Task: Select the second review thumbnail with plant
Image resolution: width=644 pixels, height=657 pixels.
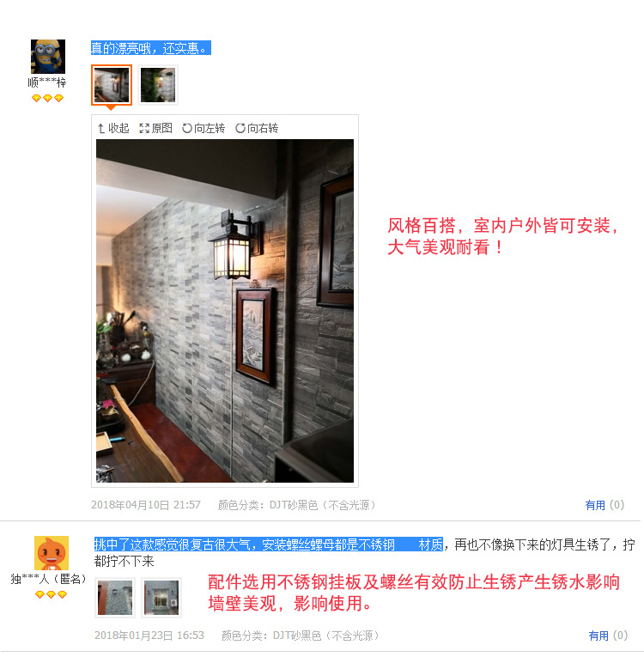Action: click(x=158, y=85)
